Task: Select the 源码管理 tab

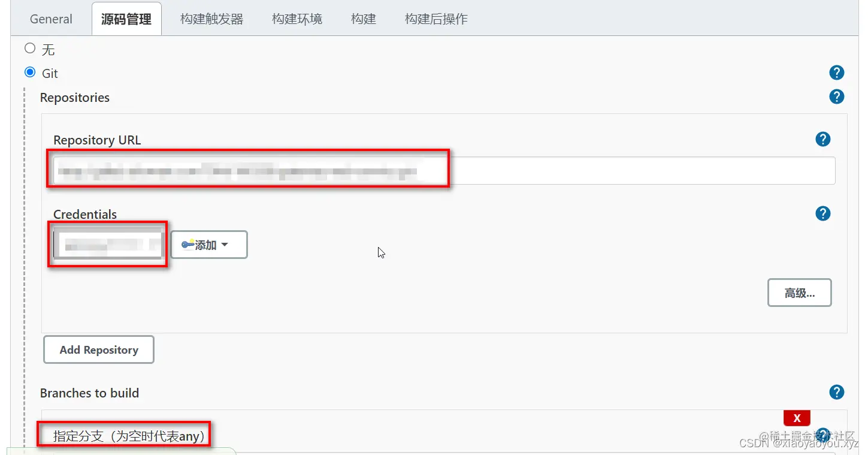Action: 126,19
